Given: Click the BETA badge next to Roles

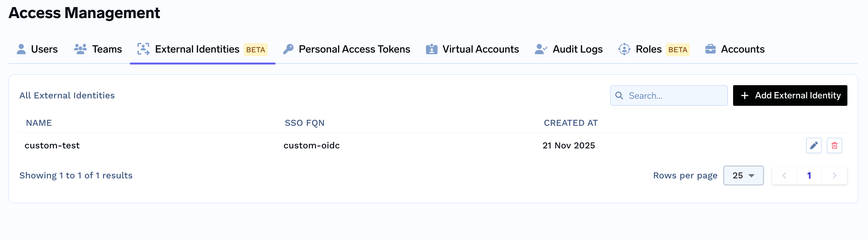Looking at the screenshot, I should (678, 50).
